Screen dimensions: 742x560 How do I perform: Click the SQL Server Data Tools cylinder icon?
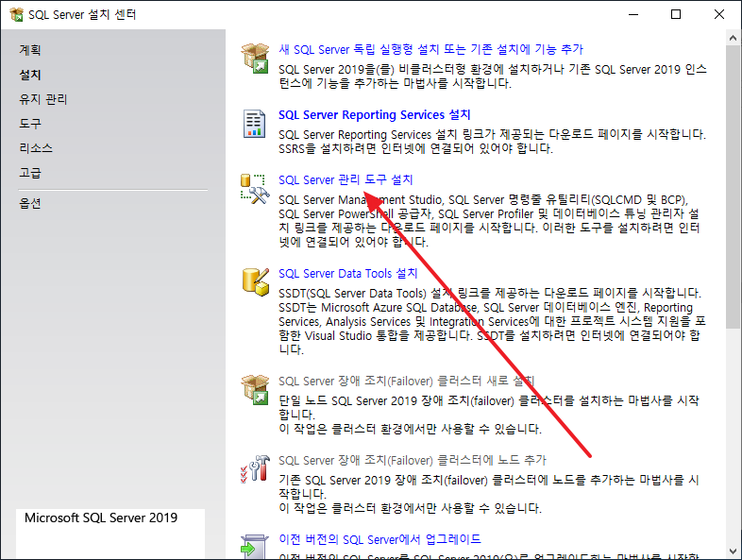[256, 281]
